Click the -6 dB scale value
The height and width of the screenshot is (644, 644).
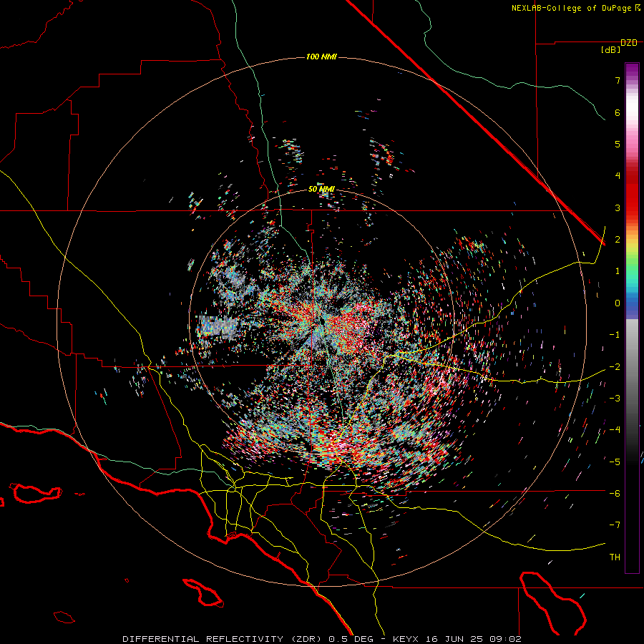(615, 494)
